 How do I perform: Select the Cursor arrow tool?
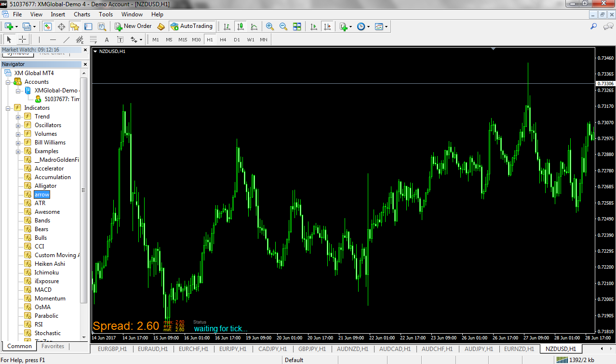(x=9, y=39)
